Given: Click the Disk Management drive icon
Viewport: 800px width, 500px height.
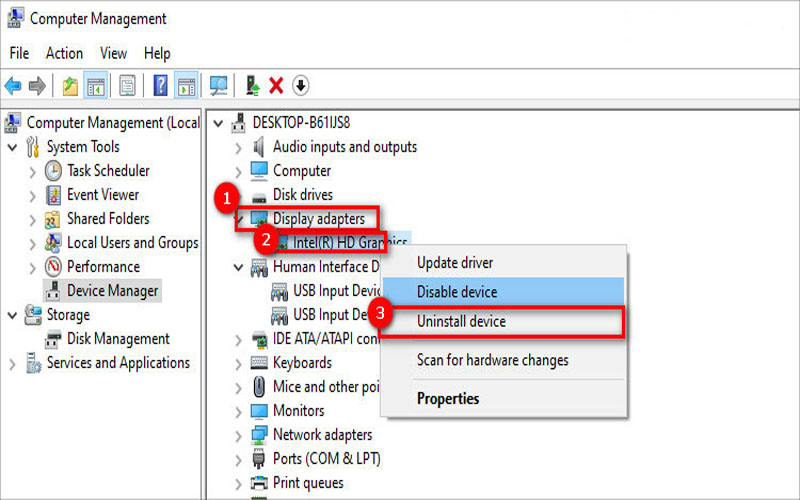Looking at the screenshot, I should pos(53,339).
